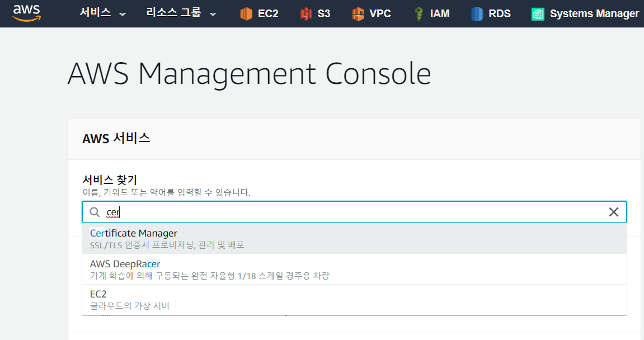Click the S3 shortcut icon
Screen dimensions: 644x340
pyautogui.click(x=306, y=13)
